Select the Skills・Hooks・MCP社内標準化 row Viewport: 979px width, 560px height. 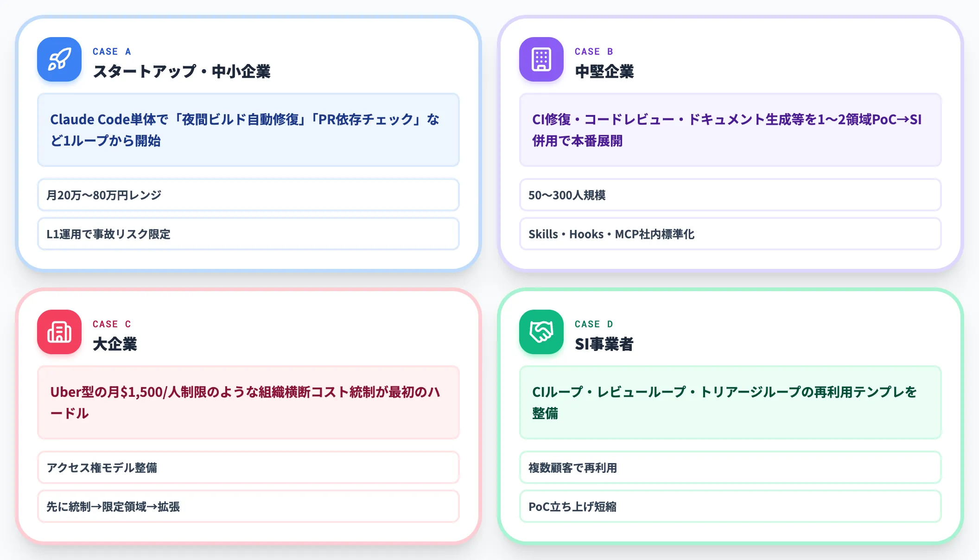tap(731, 234)
